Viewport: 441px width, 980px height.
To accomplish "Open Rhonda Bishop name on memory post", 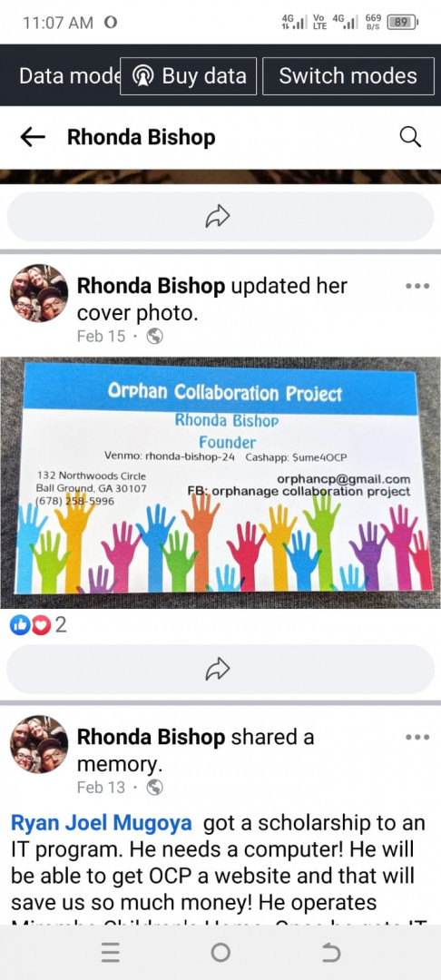I will [151, 737].
